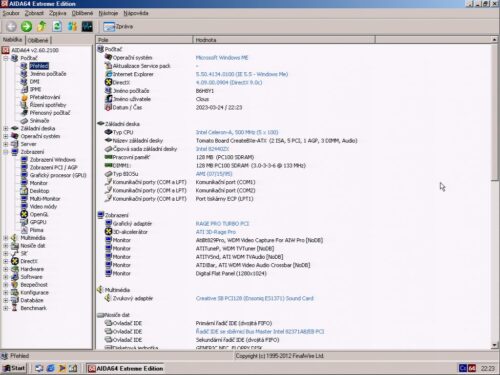Image resolution: width=500 pixels, height=375 pixels.
Task: Click the Software tree icon
Action: (15, 277)
